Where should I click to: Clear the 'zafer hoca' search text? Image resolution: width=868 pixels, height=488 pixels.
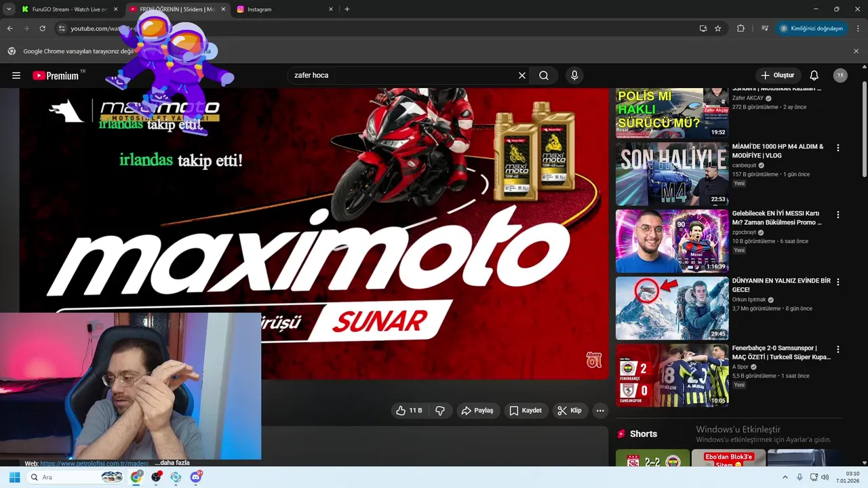click(x=522, y=75)
